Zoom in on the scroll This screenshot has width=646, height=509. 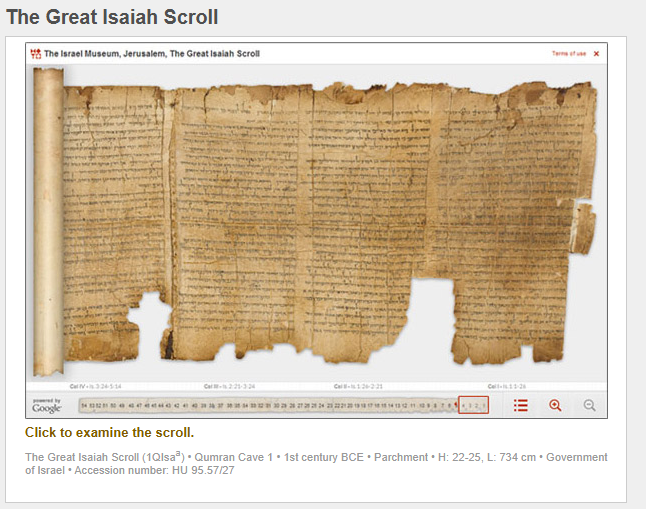[x=555, y=406]
